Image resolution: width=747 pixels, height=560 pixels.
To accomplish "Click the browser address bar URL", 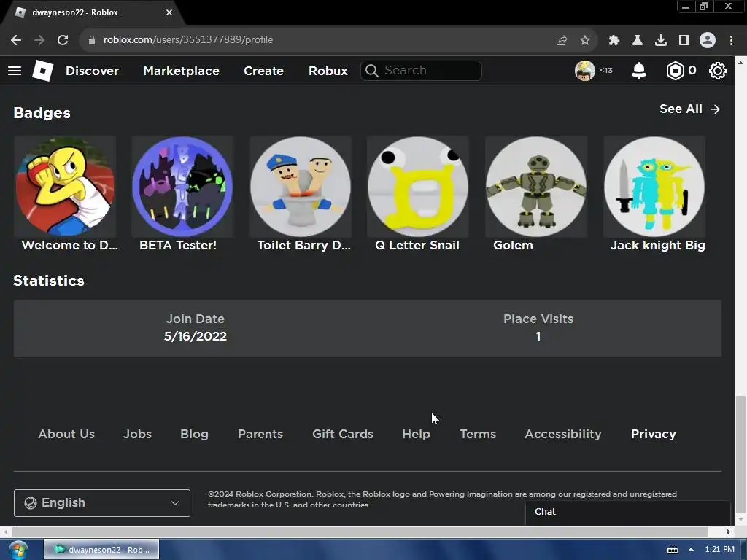I will [x=187, y=40].
